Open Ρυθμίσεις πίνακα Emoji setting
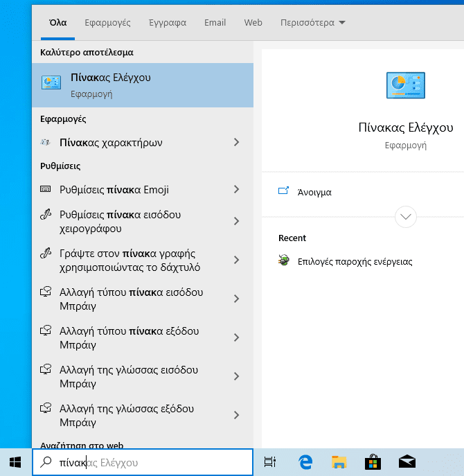The width and height of the screenshot is (464, 476). [x=143, y=190]
